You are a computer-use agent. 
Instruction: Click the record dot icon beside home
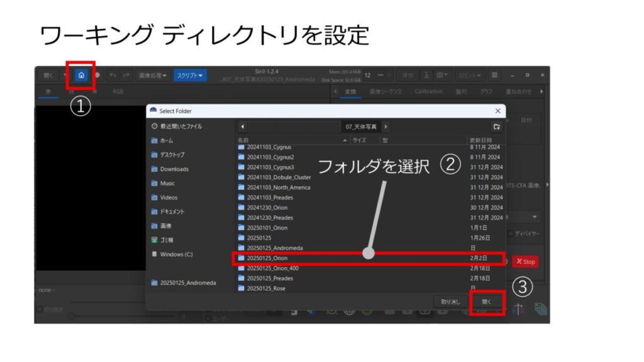pyautogui.click(x=97, y=75)
